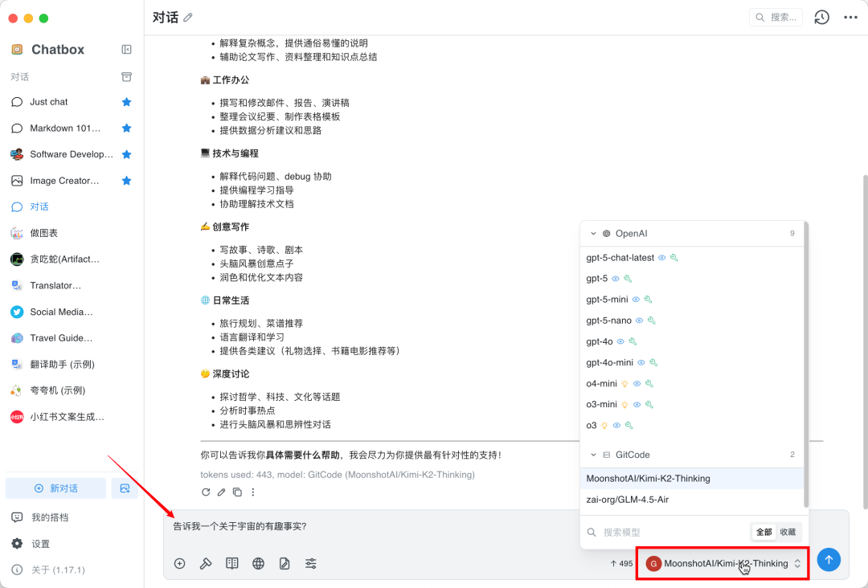Select MoonshotAI/Kimi-K2-Thinking in the model list
Viewport: 868px width, 588px height.
(692, 479)
